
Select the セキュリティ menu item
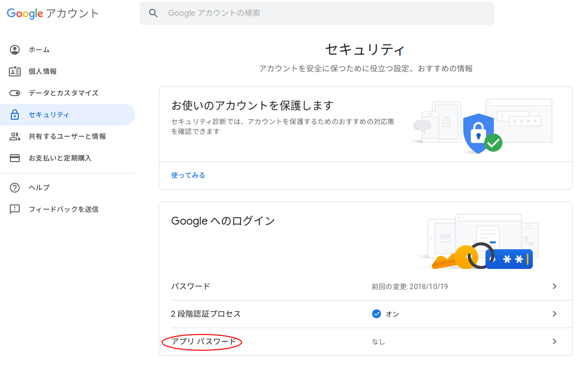coord(68,115)
